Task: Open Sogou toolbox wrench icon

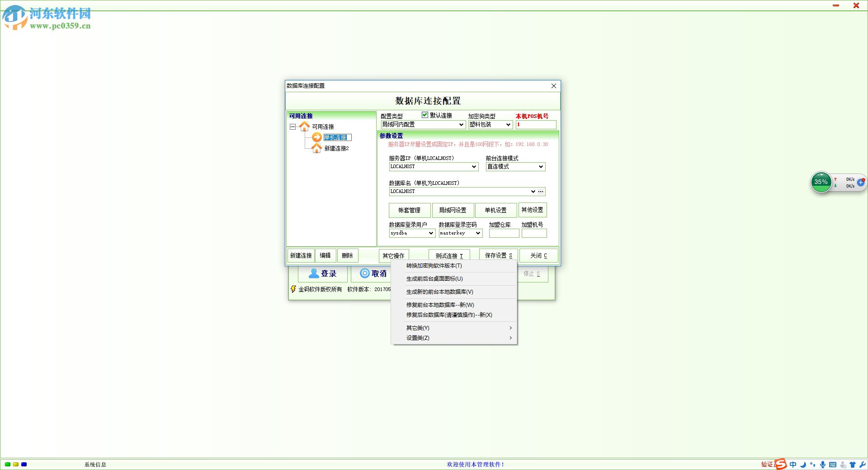Action: [863, 464]
